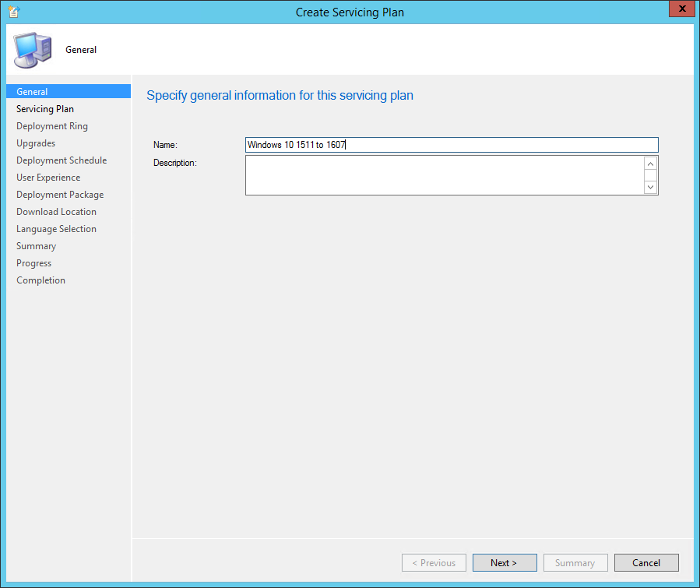Cancel the servicing plan wizard
The width and height of the screenshot is (700, 588).
646,563
